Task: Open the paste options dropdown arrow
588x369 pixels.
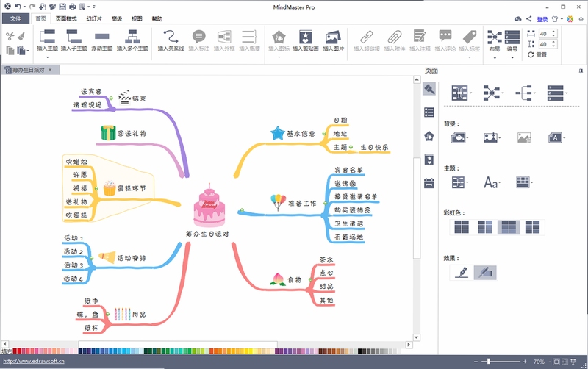Action: (28, 51)
